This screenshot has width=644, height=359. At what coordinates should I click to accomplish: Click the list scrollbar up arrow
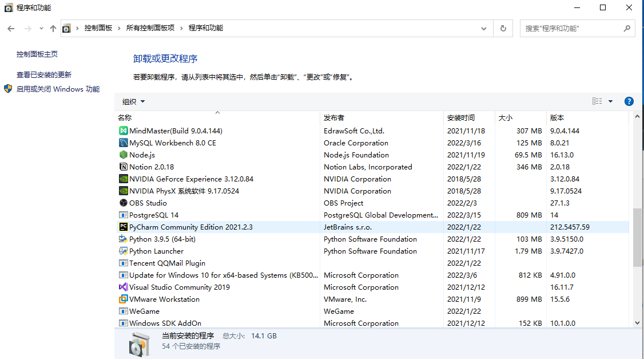637,117
